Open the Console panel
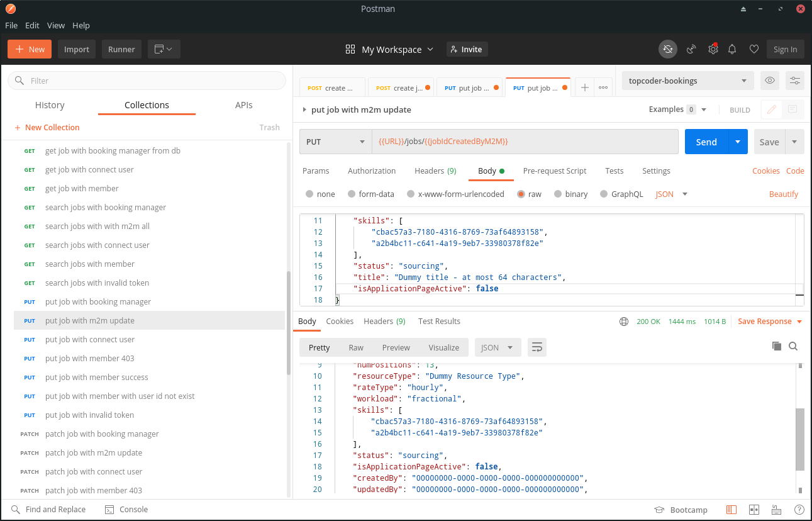The width and height of the screenshot is (812, 521). (x=126, y=510)
